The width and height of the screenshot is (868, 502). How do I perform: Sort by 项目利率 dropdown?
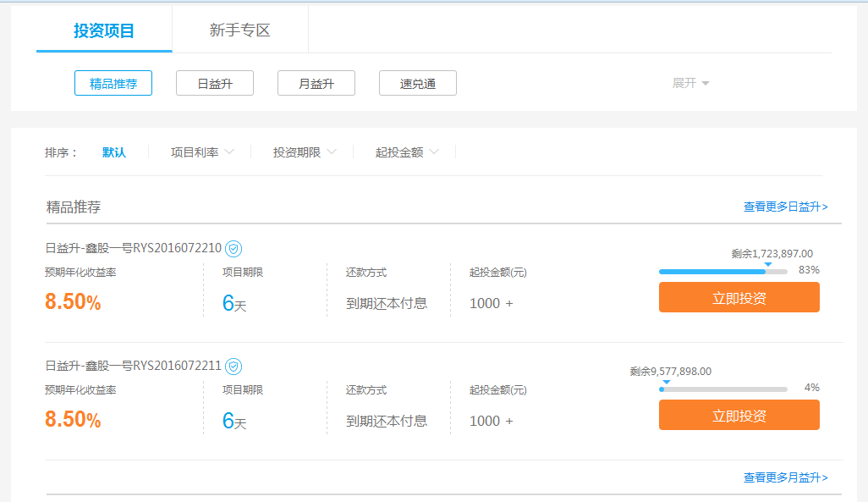pyautogui.click(x=201, y=152)
